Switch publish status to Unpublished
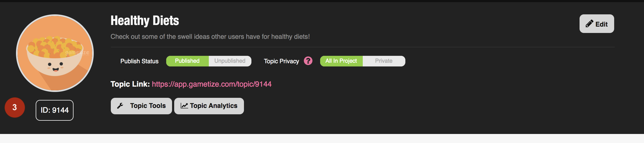Image resolution: width=644 pixels, height=143 pixels. 230,61
